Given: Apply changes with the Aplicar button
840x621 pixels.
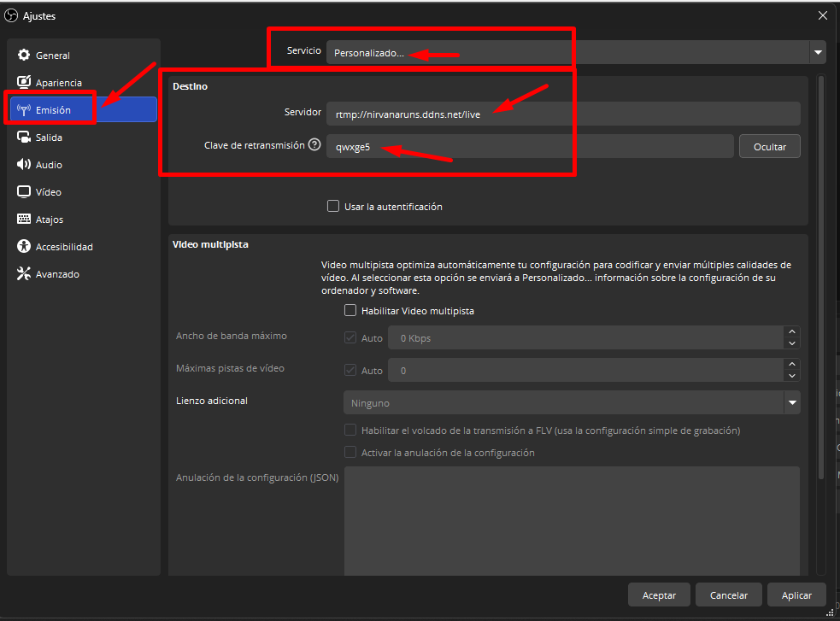Looking at the screenshot, I should pyautogui.click(x=796, y=595).
